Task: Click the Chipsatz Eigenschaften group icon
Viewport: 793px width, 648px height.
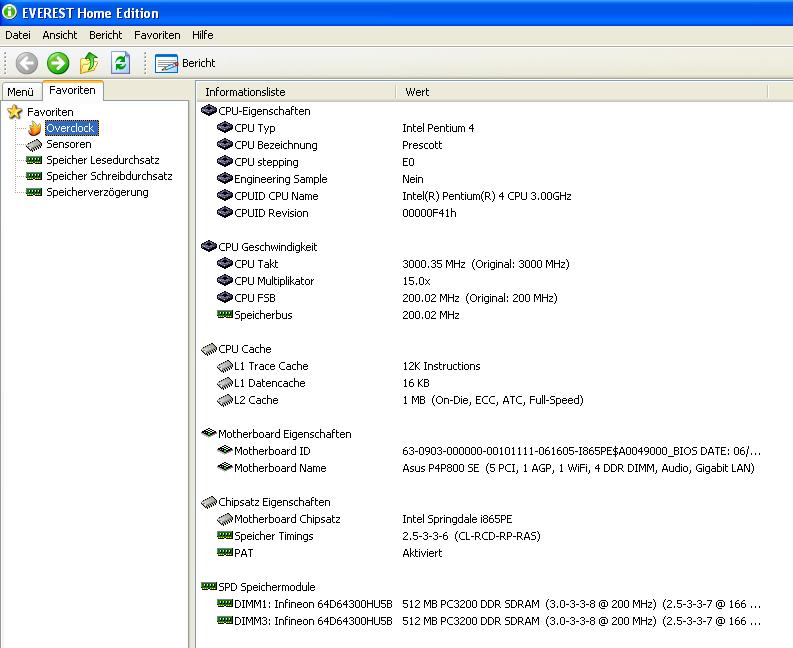Action: click(209, 502)
